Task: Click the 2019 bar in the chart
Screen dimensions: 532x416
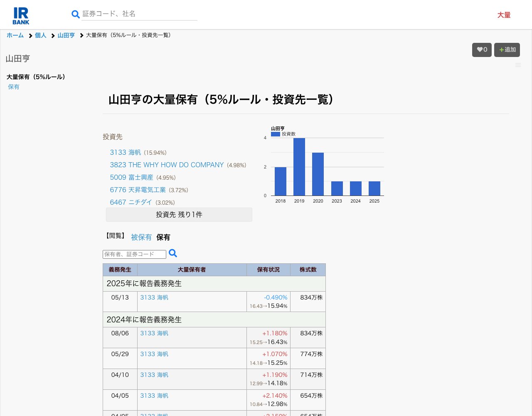Action: click(x=299, y=167)
